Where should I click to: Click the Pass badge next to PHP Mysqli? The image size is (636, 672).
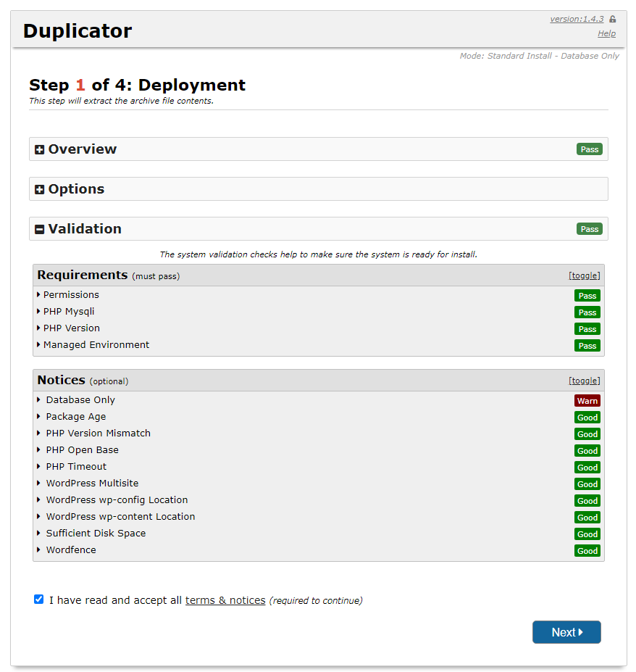click(587, 312)
